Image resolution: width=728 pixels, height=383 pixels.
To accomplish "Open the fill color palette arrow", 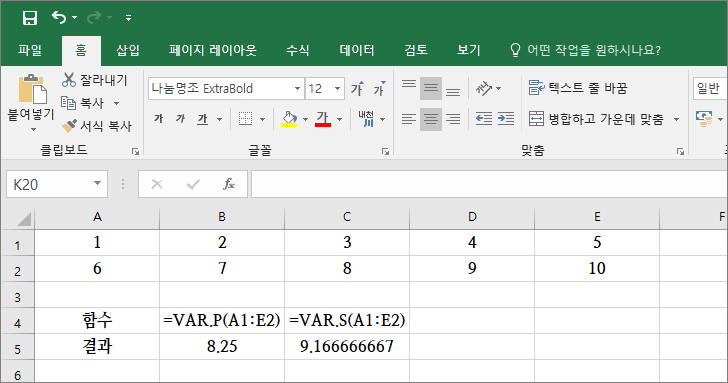I will 305,119.
